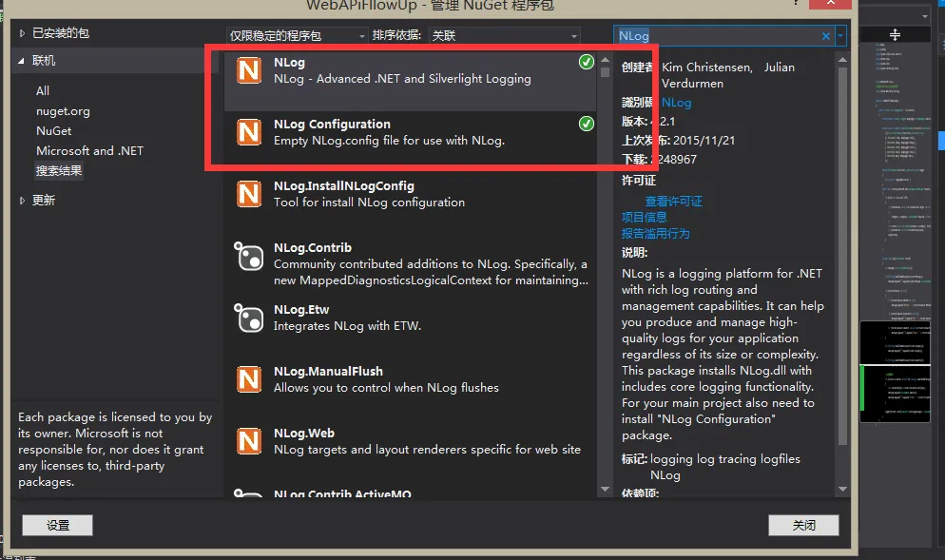Viewport: 945px width, 560px height.
Task: Open the search box history dropdown arrow
Action: pyautogui.click(x=840, y=36)
